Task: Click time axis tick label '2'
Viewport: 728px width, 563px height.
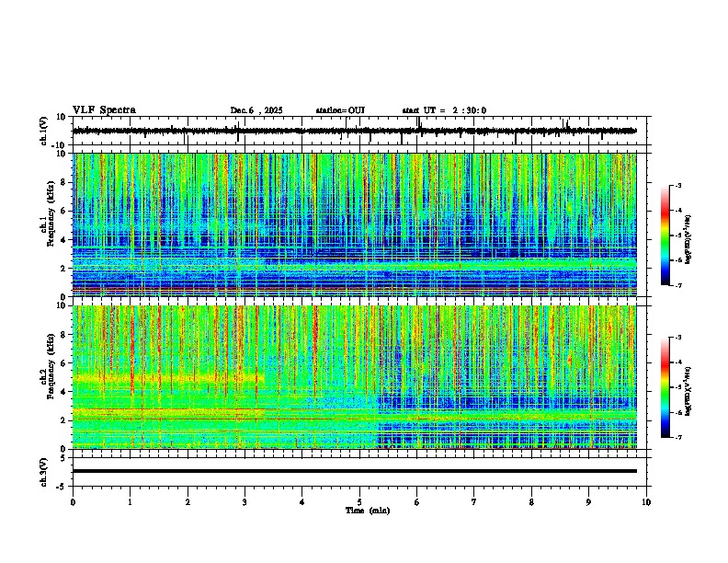Action: tap(188, 502)
